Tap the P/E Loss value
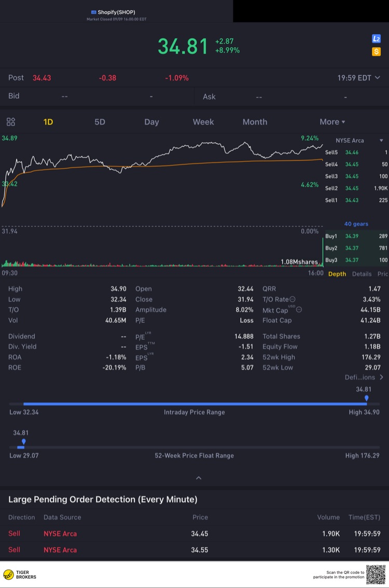 click(x=246, y=321)
